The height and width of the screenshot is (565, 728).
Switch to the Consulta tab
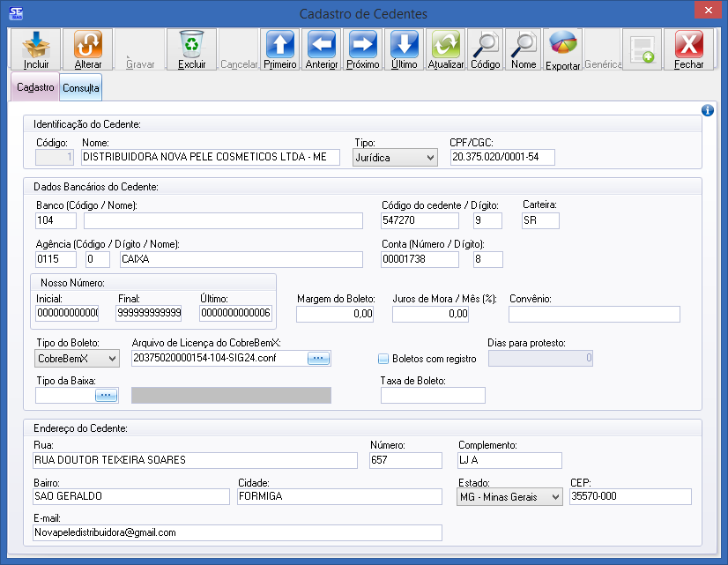(x=81, y=88)
